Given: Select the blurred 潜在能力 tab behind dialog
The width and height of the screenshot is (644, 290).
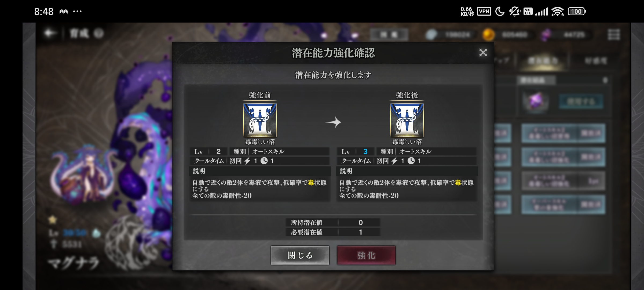Looking at the screenshot, I should [543, 61].
